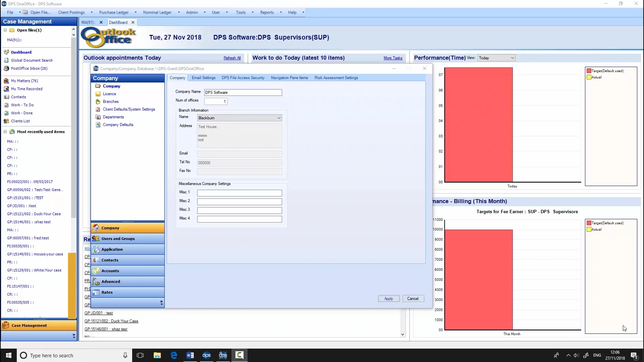
Task: Click the Users and Groups icon
Action: coord(96,239)
